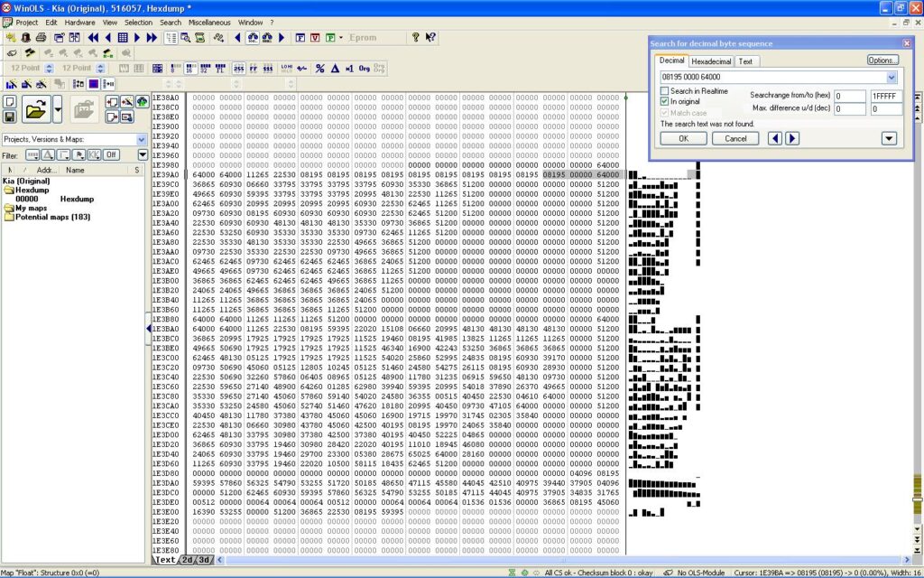Click the solid blue square toolbar icon
This screenshot has height=578, width=924.
point(93,84)
